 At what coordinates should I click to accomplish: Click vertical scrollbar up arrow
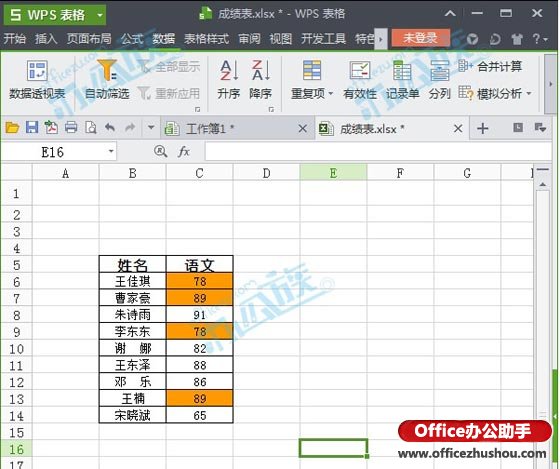point(543,185)
